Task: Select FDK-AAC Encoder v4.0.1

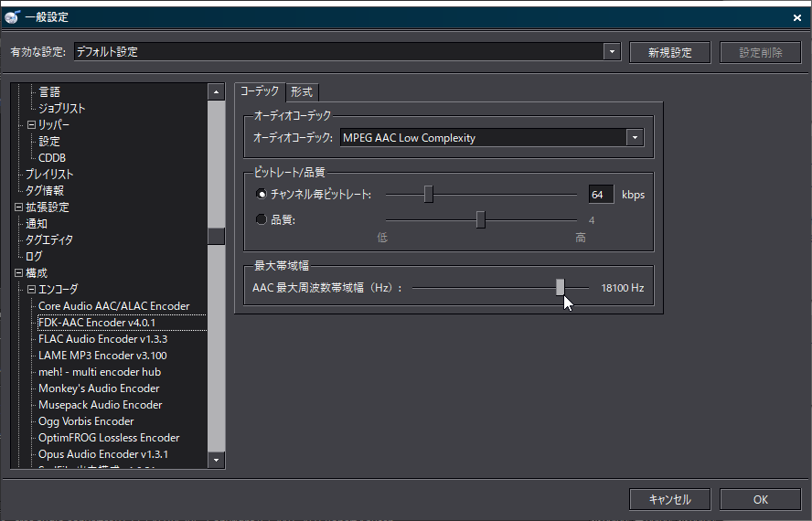Action: (x=97, y=323)
